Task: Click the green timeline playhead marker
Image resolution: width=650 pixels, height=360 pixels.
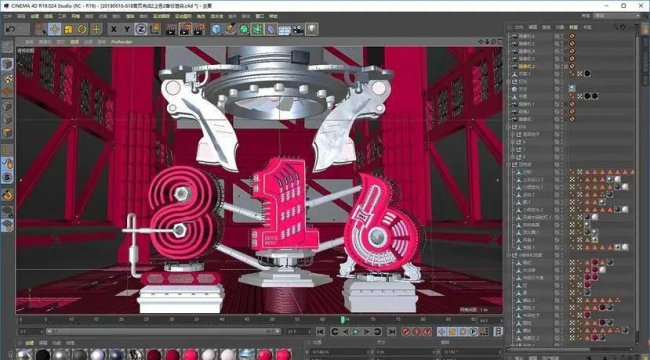Action: 343,319
